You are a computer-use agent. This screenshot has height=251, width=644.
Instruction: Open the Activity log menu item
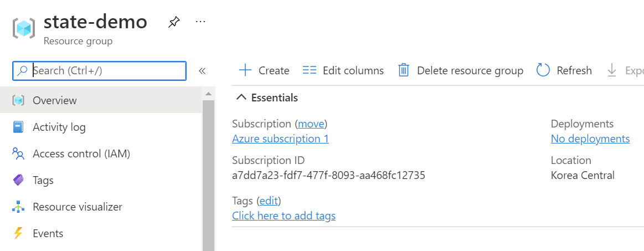click(101, 127)
